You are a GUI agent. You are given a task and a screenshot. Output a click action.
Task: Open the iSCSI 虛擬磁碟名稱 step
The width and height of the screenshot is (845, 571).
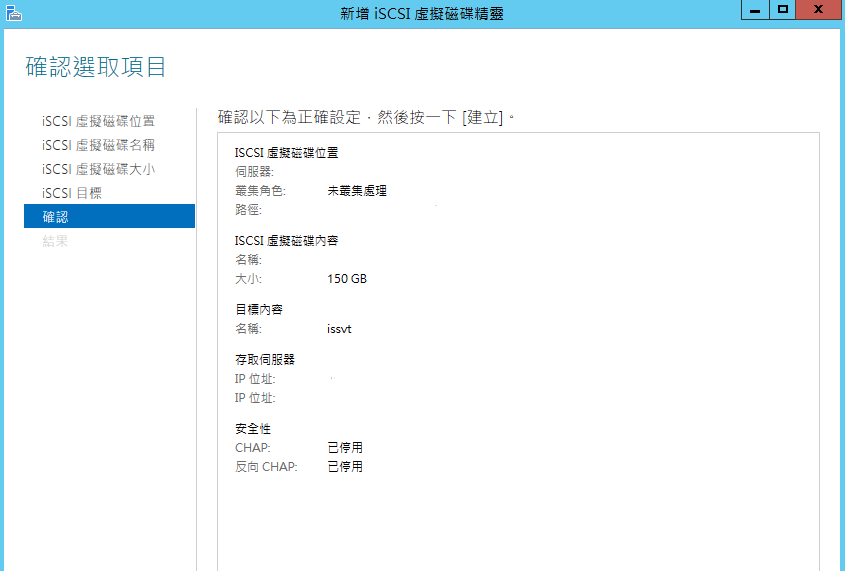click(x=98, y=145)
